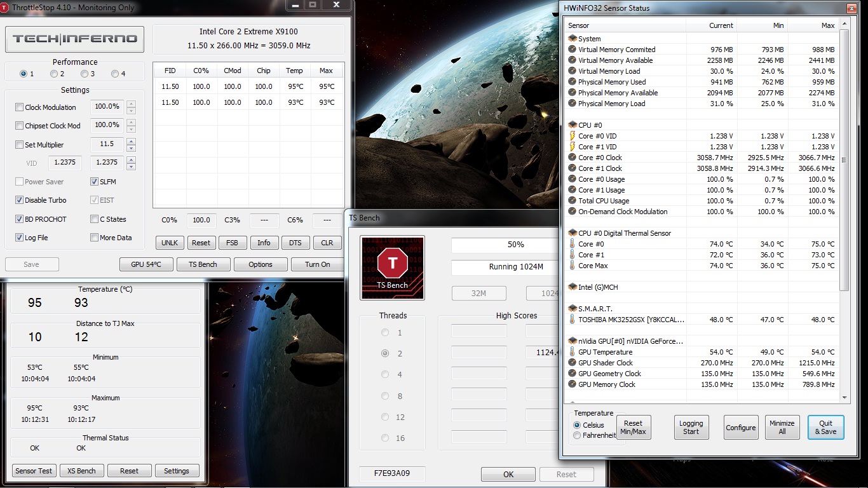Click the On-Demand Clock Modulation icon
This screenshot has width=868, height=488.
coord(573,212)
